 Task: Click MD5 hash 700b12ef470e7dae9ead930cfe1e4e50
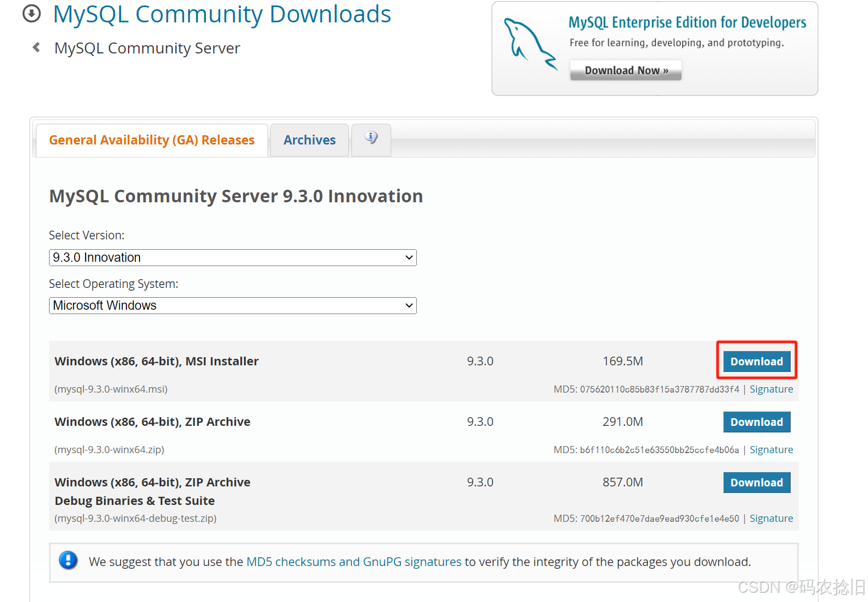coord(659,519)
